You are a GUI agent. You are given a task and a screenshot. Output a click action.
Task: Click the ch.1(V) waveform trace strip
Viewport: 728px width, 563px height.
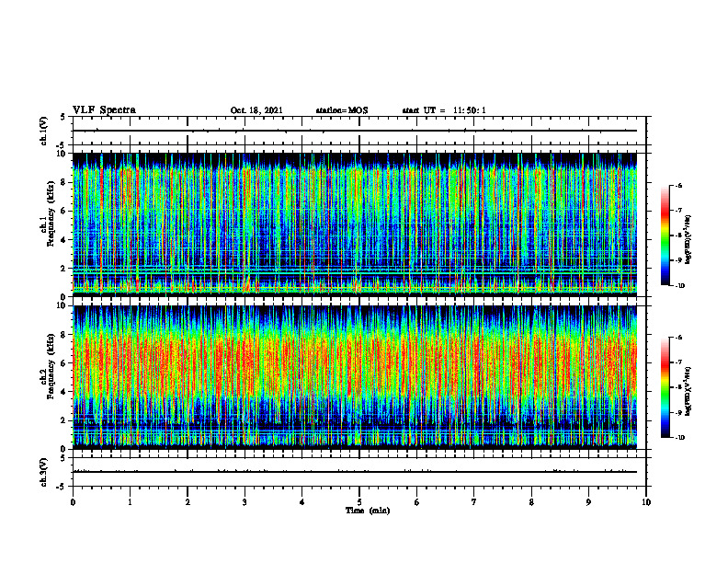coord(355,131)
